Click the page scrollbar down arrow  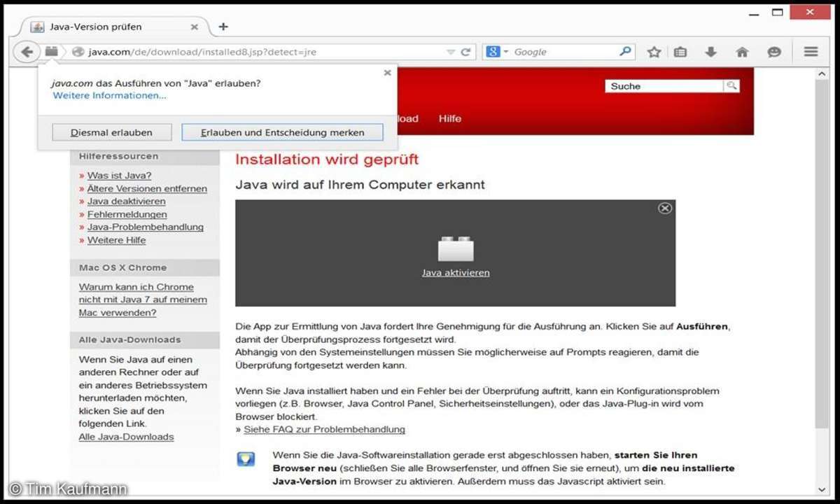click(x=822, y=490)
